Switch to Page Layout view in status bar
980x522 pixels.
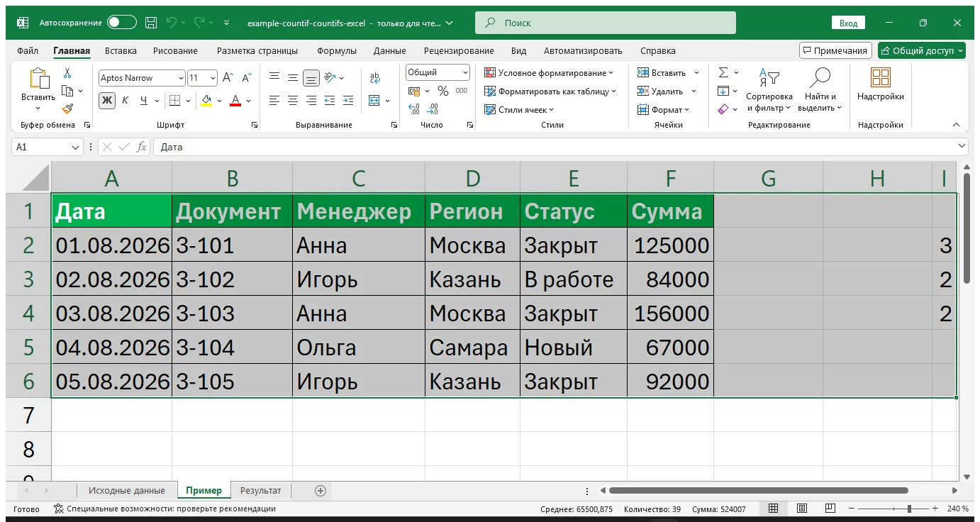click(x=801, y=509)
